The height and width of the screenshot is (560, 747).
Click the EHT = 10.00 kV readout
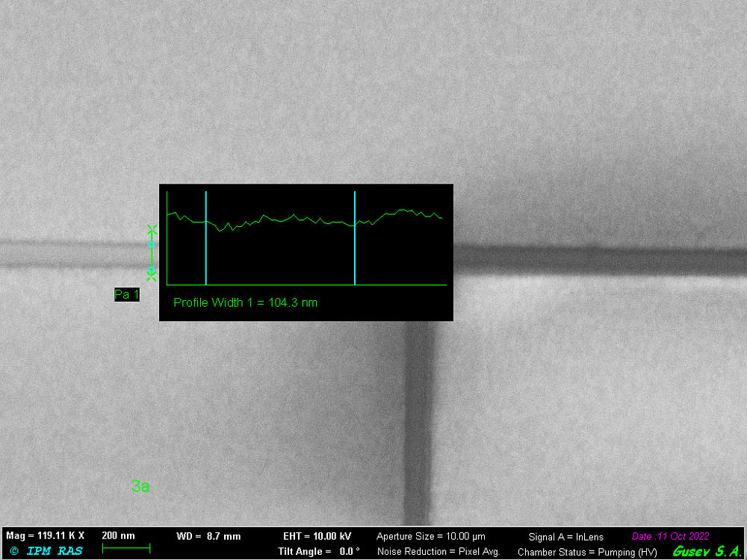[x=317, y=536]
